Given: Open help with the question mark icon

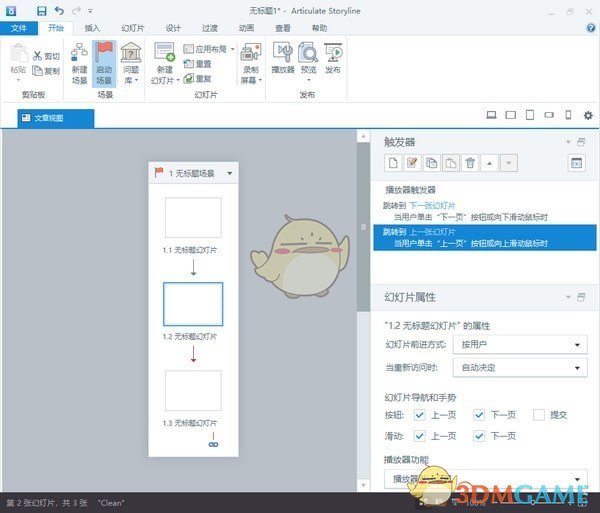Looking at the screenshot, I should tap(590, 28).
